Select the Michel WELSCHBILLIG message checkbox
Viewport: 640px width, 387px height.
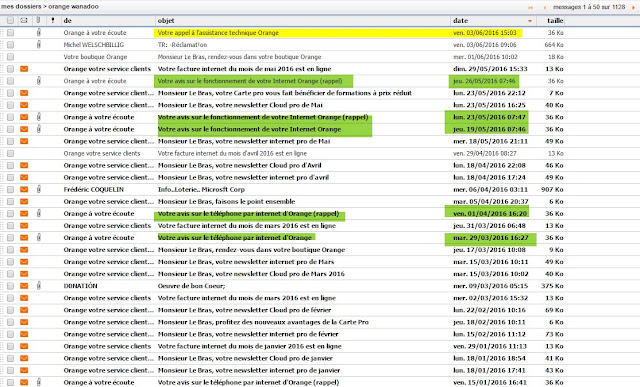tap(10, 44)
